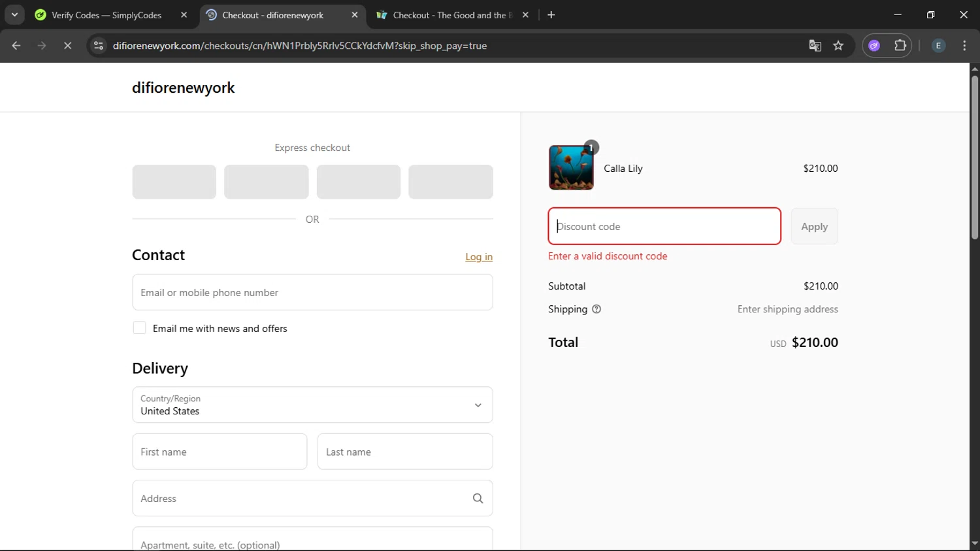
Task: Close the Checkout - difiorenewyork tab
Action: pyautogui.click(x=354, y=14)
